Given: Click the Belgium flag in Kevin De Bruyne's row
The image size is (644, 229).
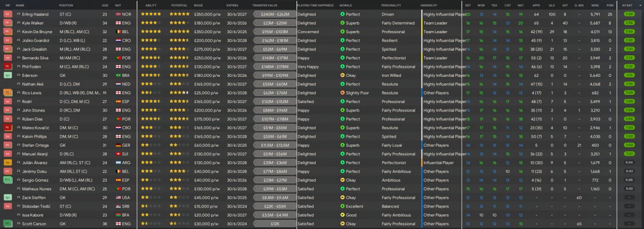Looking at the screenshot, I should click(118, 32).
